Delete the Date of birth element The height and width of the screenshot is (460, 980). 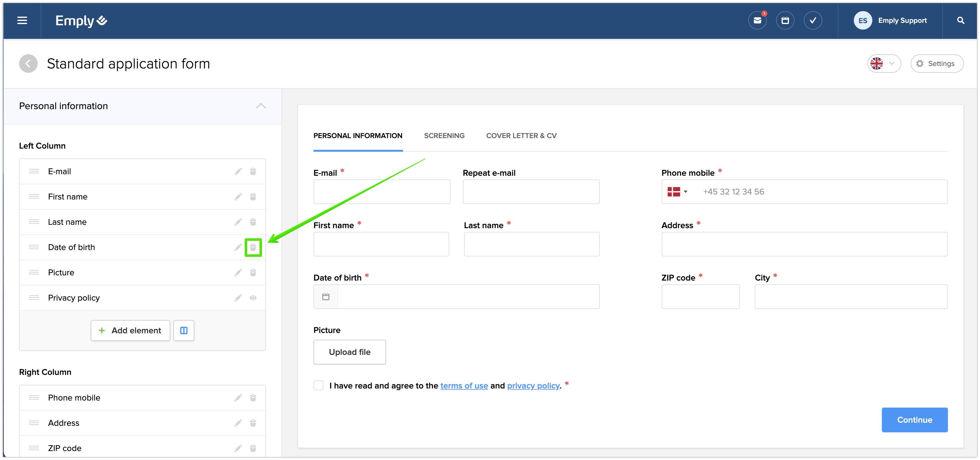pyautogui.click(x=253, y=248)
